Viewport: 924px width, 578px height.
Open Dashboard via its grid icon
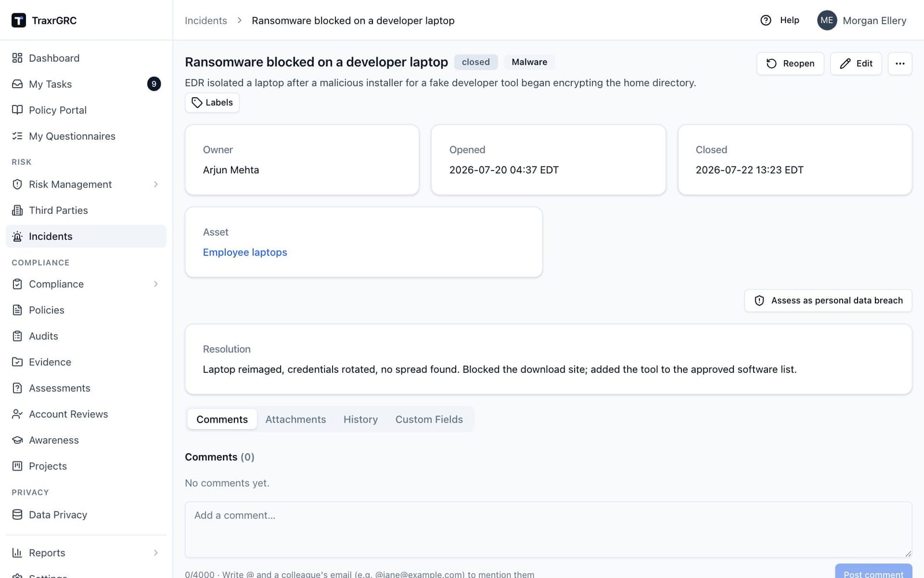[x=17, y=58]
